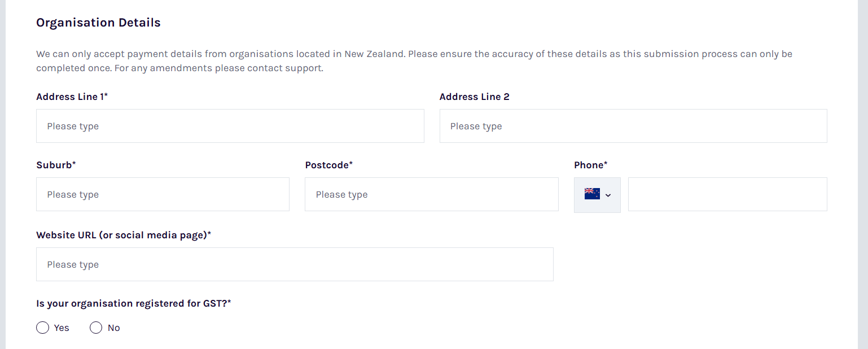Click the "Phone*" field label

[591, 165]
